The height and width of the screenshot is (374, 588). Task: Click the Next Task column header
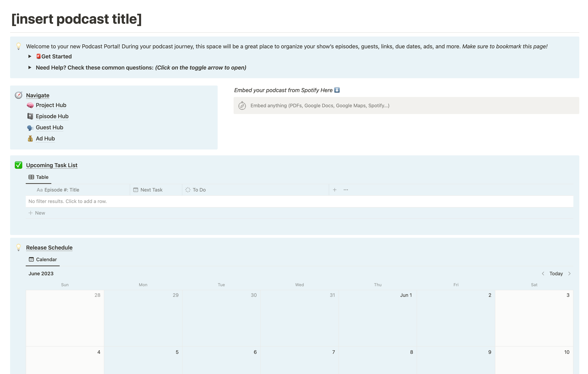tap(156, 190)
